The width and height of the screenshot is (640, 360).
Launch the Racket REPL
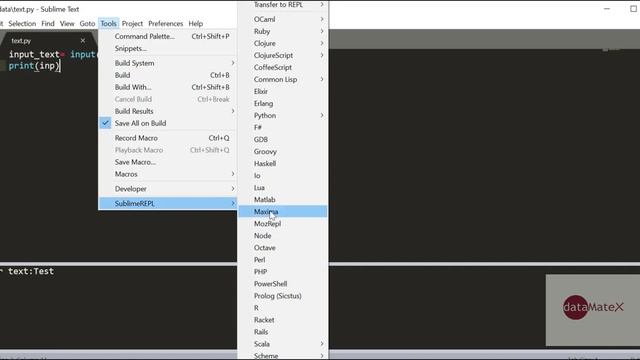[283, 320]
